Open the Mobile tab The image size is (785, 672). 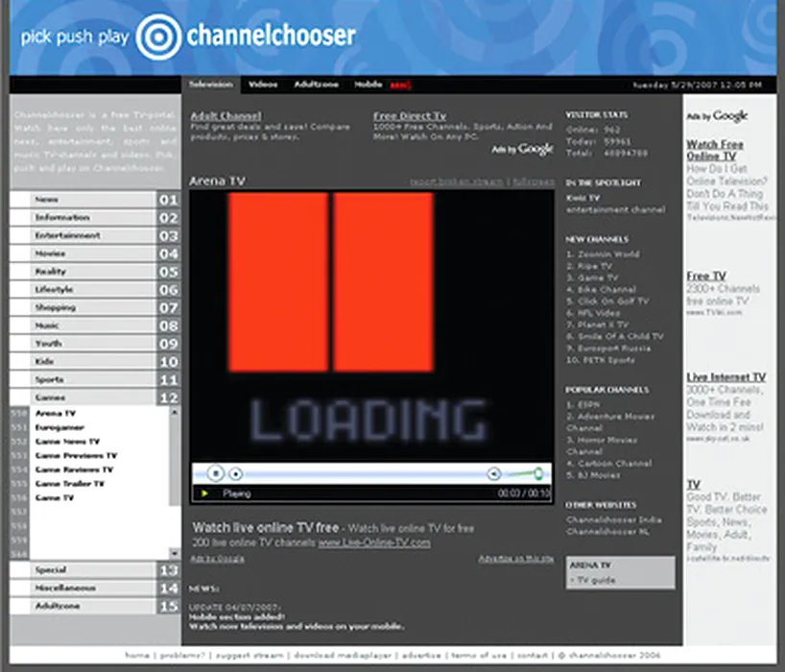(368, 84)
